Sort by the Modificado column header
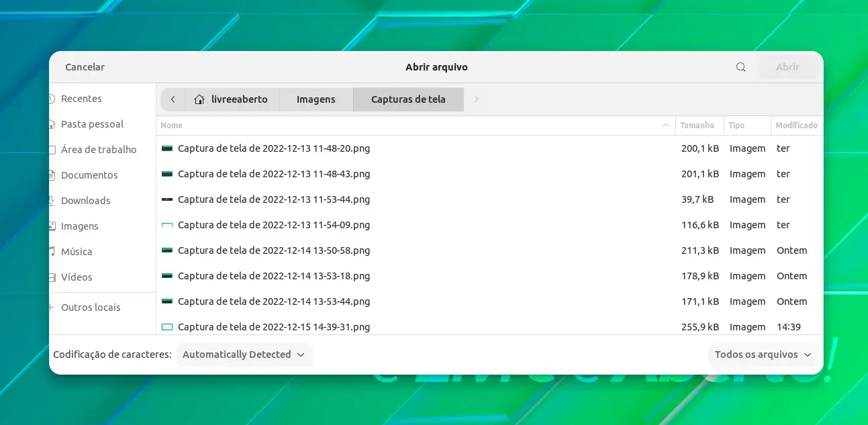The height and width of the screenshot is (425, 868). click(x=797, y=126)
